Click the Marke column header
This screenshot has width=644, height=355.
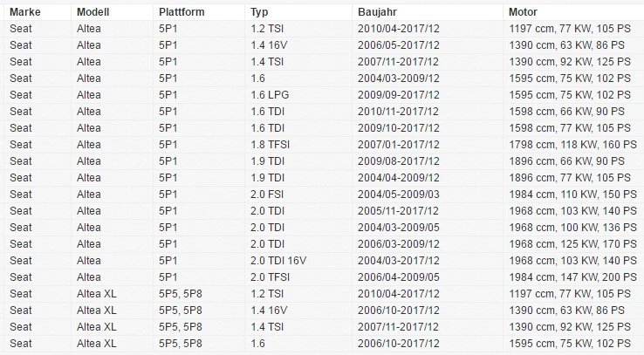click(38, 12)
